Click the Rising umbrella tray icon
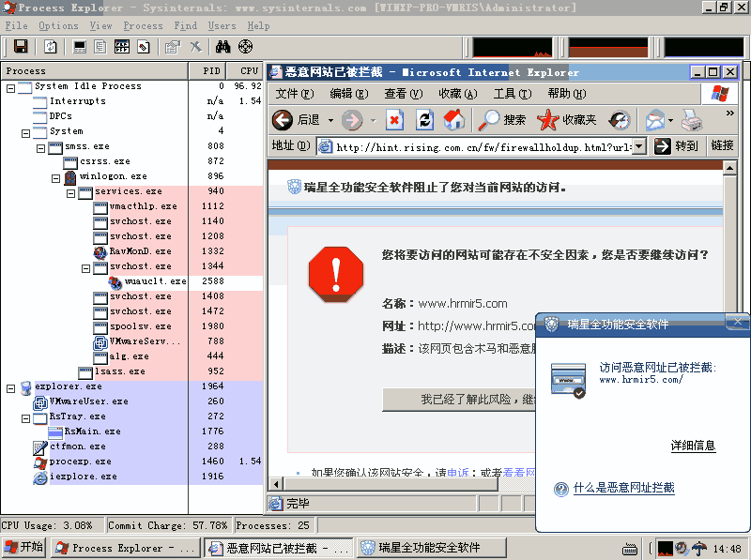Image resolution: width=751 pixels, height=560 pixels. click(699, 548)
